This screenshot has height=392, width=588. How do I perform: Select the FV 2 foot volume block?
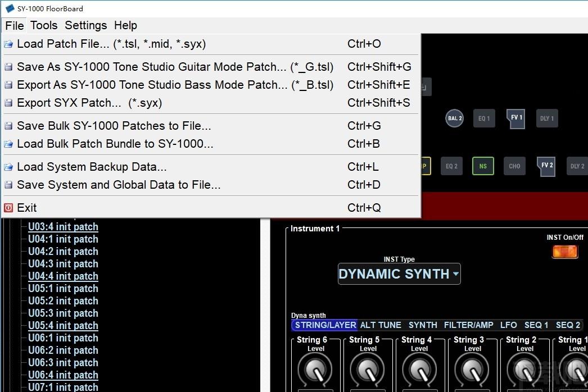(547, 166)
